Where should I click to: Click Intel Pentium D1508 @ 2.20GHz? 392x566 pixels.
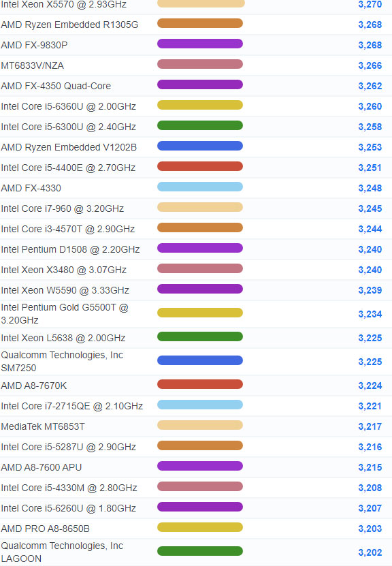point(70,249)
